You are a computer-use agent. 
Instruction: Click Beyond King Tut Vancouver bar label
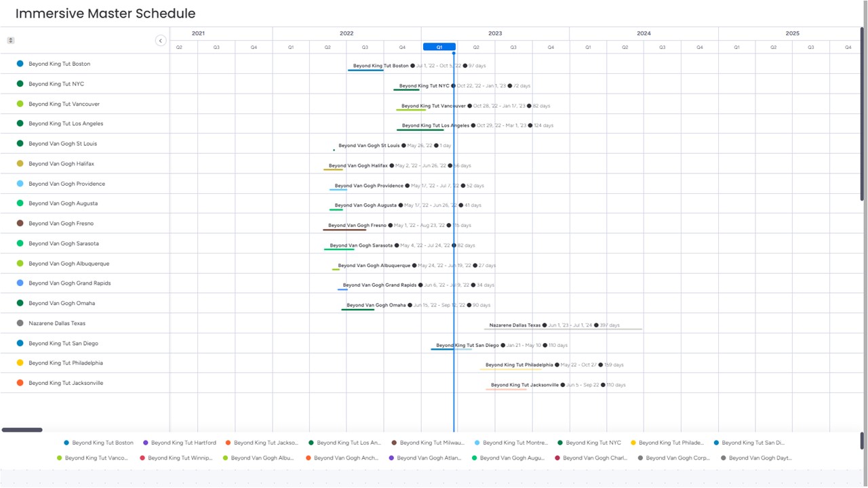[433, 106]
